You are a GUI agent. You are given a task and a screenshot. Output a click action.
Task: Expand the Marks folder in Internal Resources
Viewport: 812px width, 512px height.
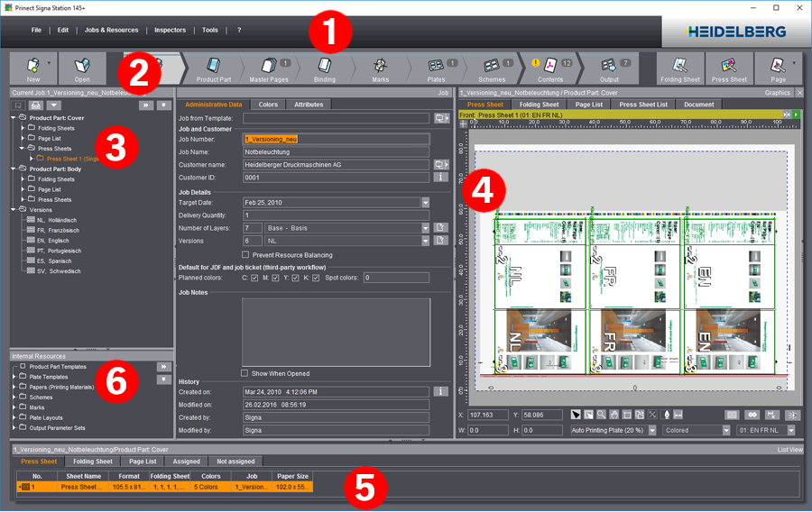(14, 407)
